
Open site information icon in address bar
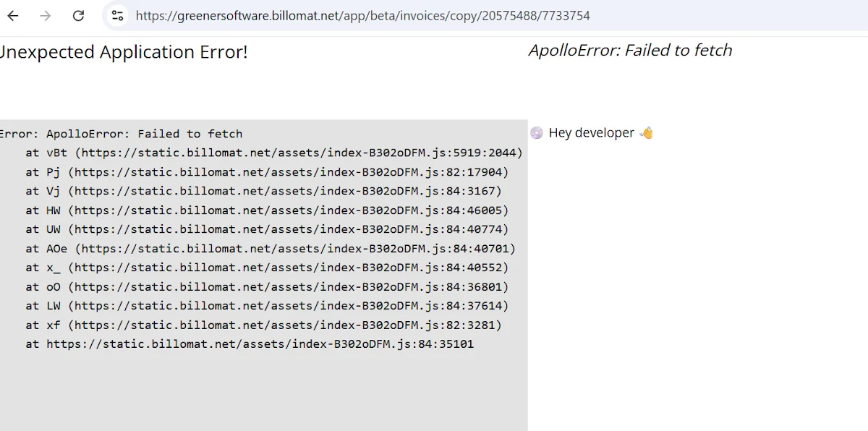click(118, 15)
